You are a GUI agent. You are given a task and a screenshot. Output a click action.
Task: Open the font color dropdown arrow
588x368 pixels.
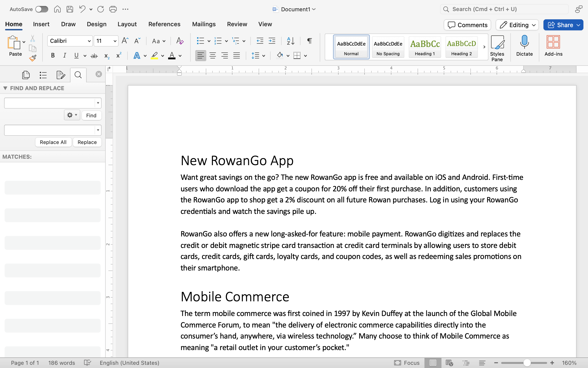(180, 56)
